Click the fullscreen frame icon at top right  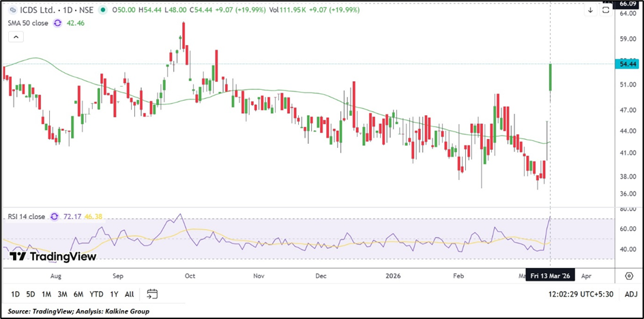[x=605, y=10]
